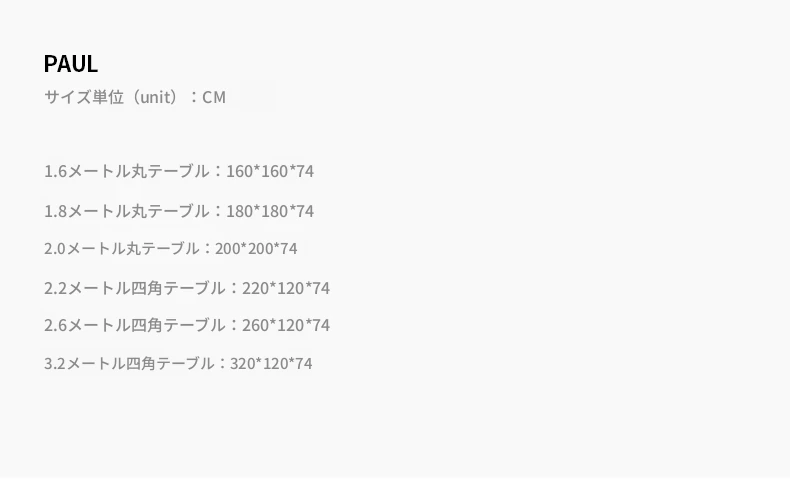Click the 220*120*74 dimensions

point(286,288)
